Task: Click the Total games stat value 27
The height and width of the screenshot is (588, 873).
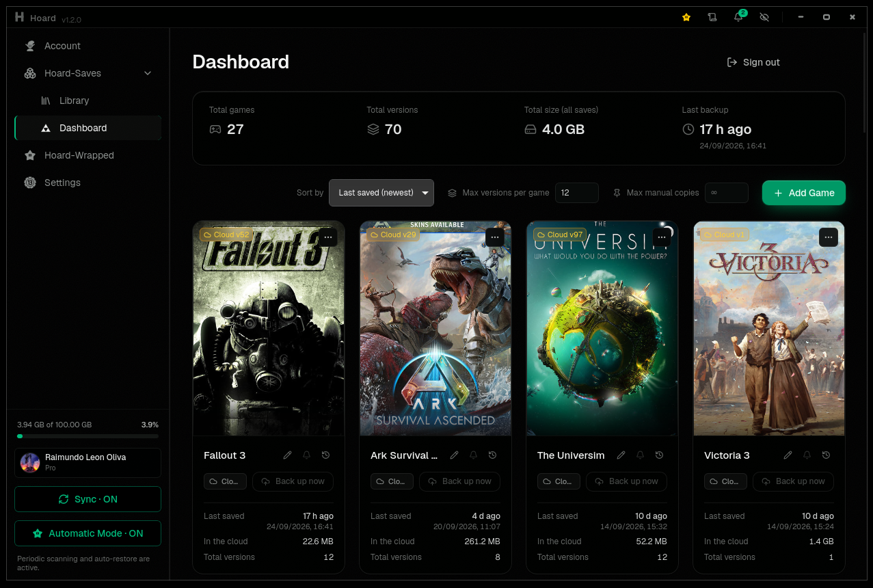Action: [235, 129]
